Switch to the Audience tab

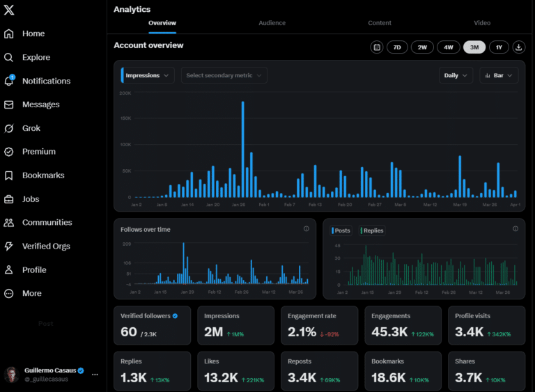[x=272, y=23]
